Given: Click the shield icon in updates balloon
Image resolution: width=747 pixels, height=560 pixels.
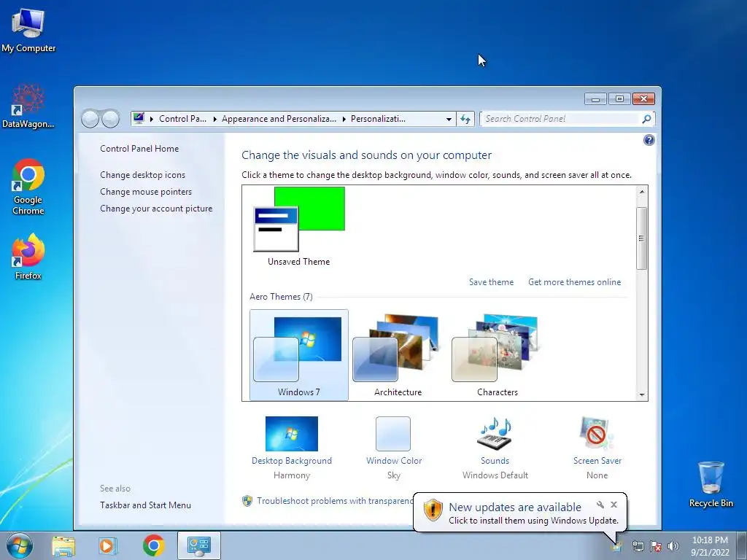Looking at the screenshot, I should (x=433, y=510).
